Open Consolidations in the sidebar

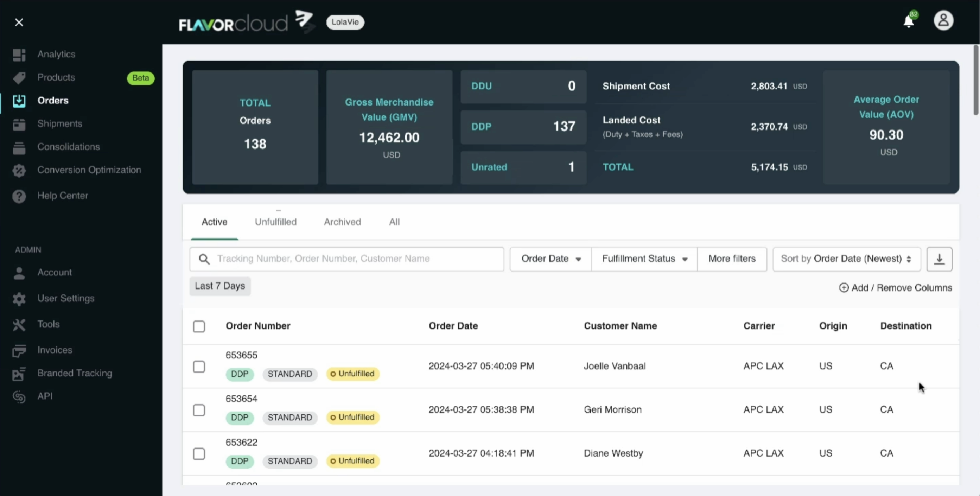click(x=69, y=147)
